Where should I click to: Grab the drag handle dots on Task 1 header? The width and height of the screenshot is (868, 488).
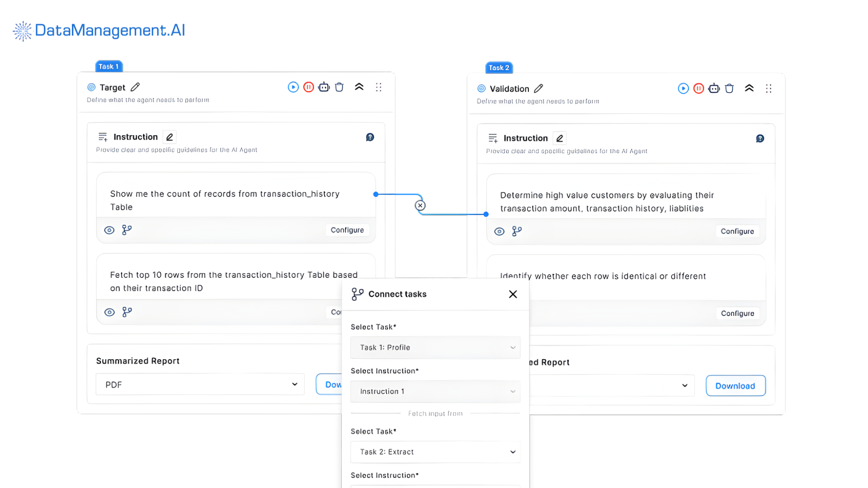point(378,87)
